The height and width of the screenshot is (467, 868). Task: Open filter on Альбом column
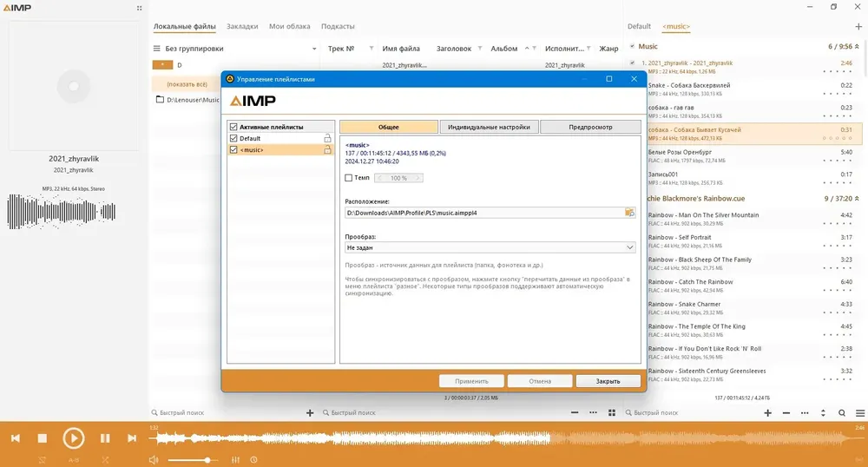[534, 49]
